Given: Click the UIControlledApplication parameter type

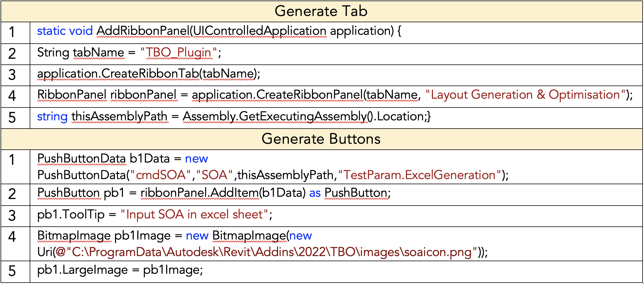Looking at the screenshot, I should click(259, 31).
